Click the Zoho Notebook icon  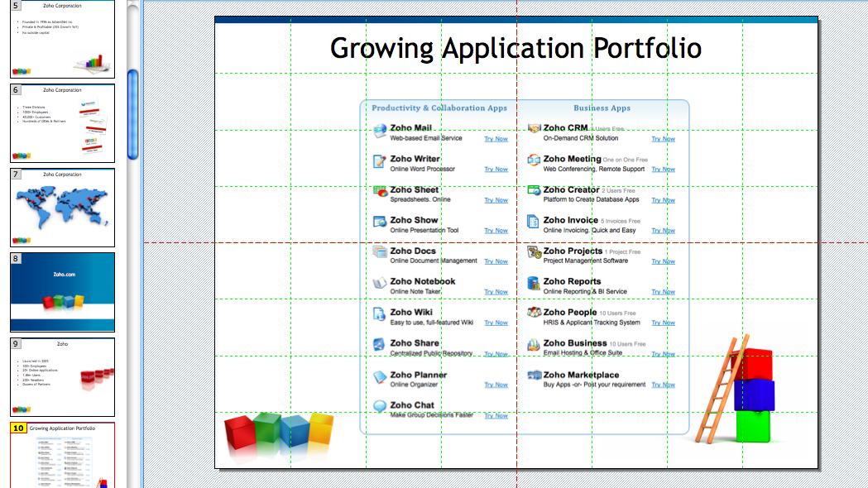tap(380, 284)
